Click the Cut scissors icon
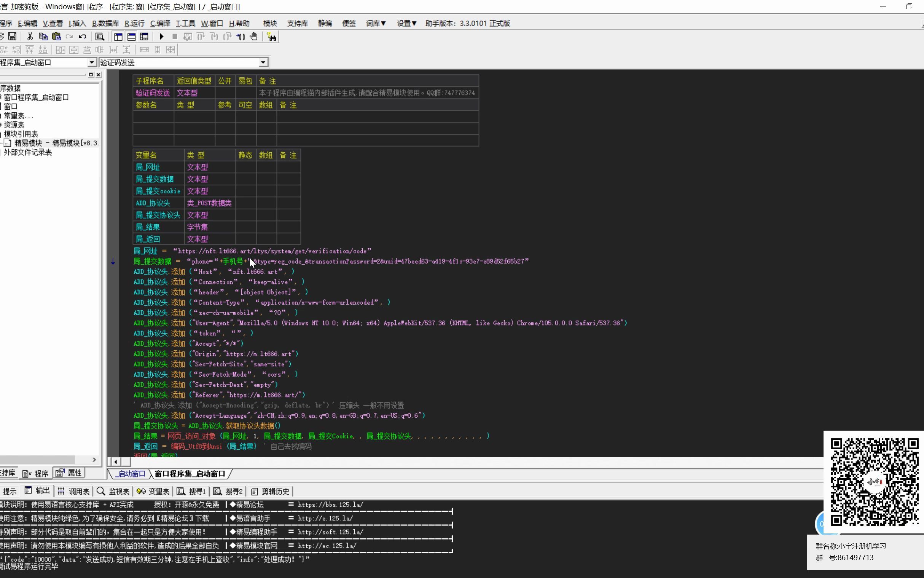 (x=30, y=36)
